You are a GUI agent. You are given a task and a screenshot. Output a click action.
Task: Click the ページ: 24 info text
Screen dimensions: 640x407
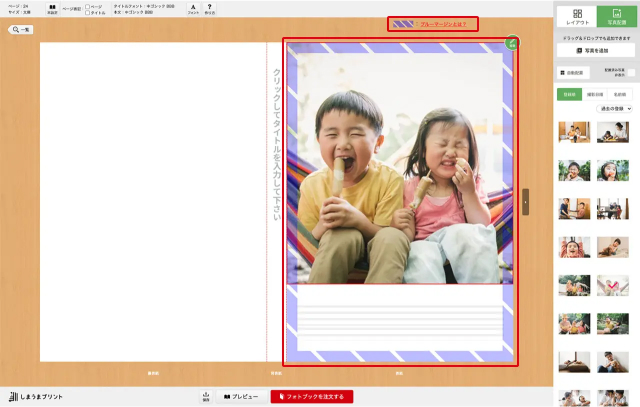pyautogui.click(x=18, y=6)
